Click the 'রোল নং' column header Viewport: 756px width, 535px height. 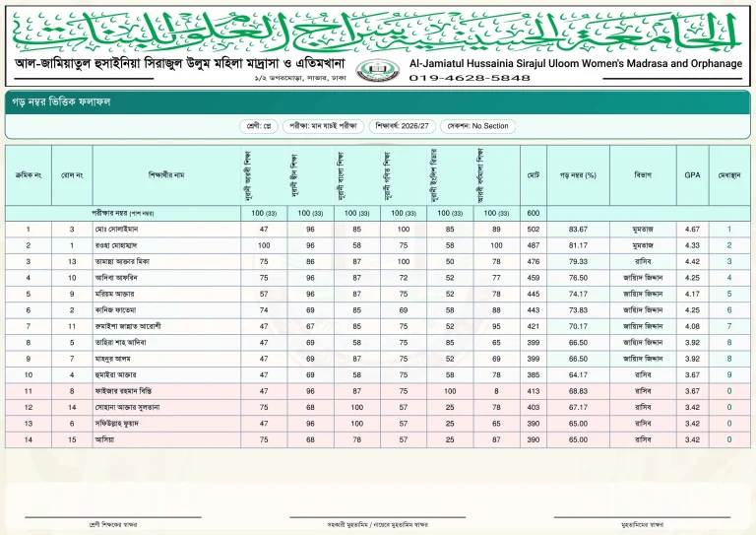coord(72,175)
